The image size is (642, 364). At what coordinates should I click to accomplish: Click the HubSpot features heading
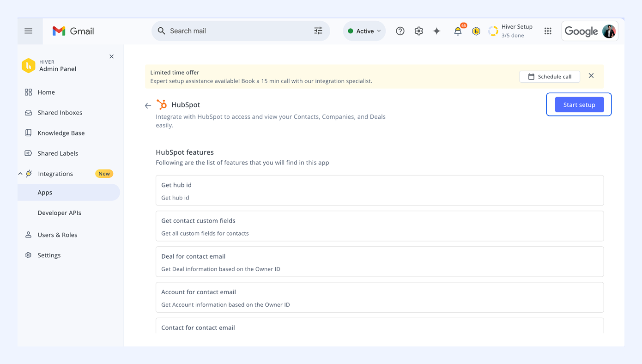pos(185,152)
